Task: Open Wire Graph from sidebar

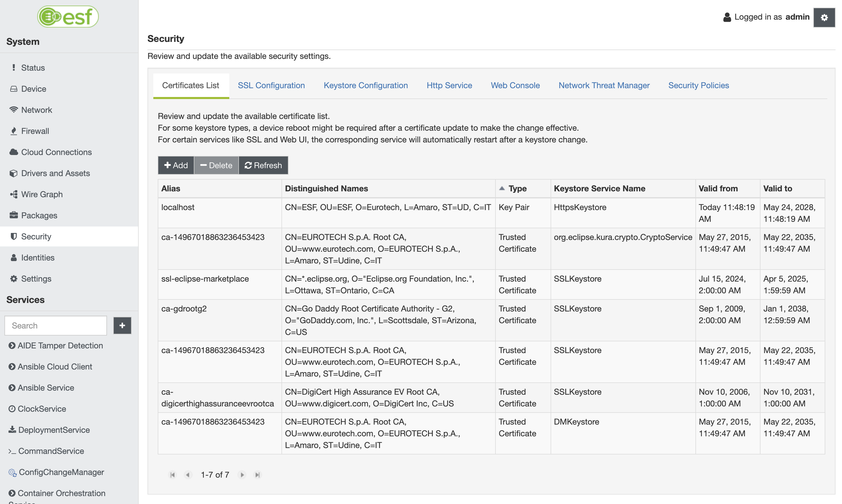Action: 69,194
